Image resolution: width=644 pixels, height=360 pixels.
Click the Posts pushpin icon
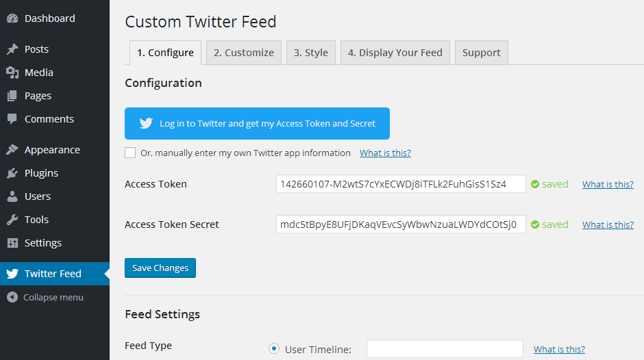(12, 49)
